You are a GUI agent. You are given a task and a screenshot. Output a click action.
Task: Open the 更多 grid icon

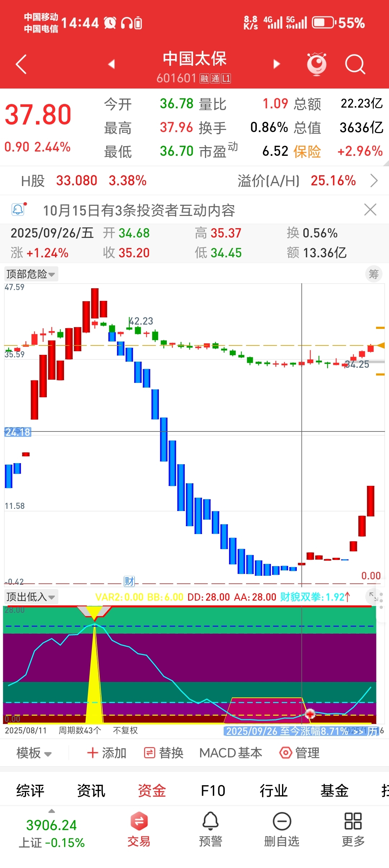pyautogui.click(x=353, y=821)
